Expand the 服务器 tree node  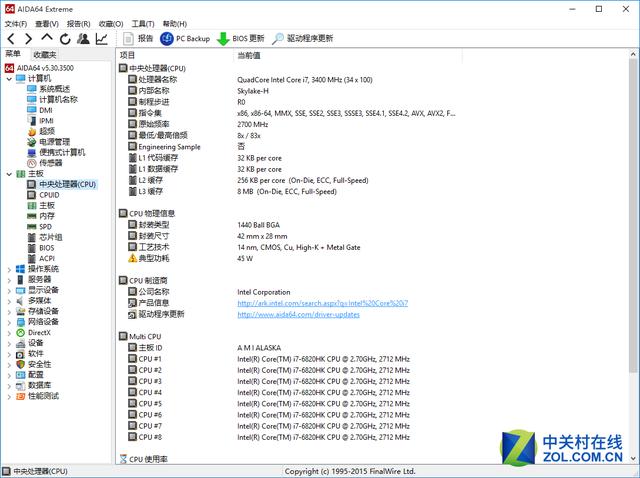point(9,280)
